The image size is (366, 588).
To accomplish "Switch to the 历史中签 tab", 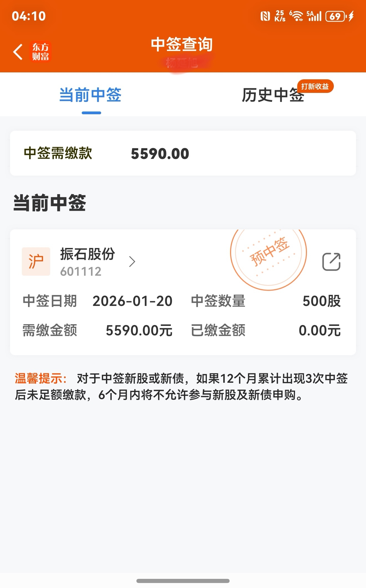I will tap(273, 95).
